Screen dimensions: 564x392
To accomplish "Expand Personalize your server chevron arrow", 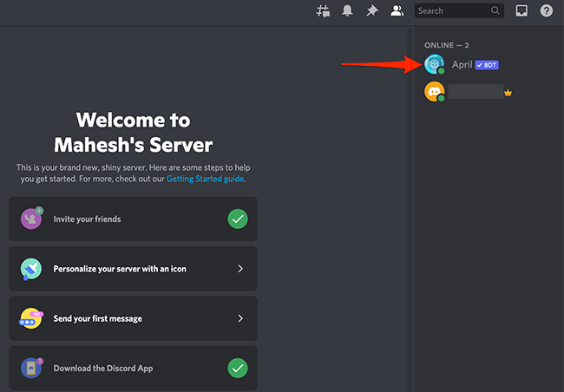I will click(240, 269).
